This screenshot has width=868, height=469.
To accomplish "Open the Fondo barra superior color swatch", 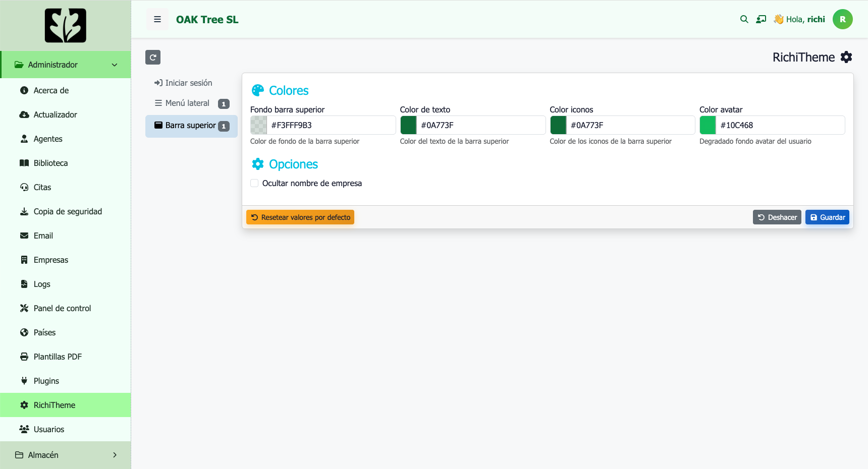I will (259, 125).
